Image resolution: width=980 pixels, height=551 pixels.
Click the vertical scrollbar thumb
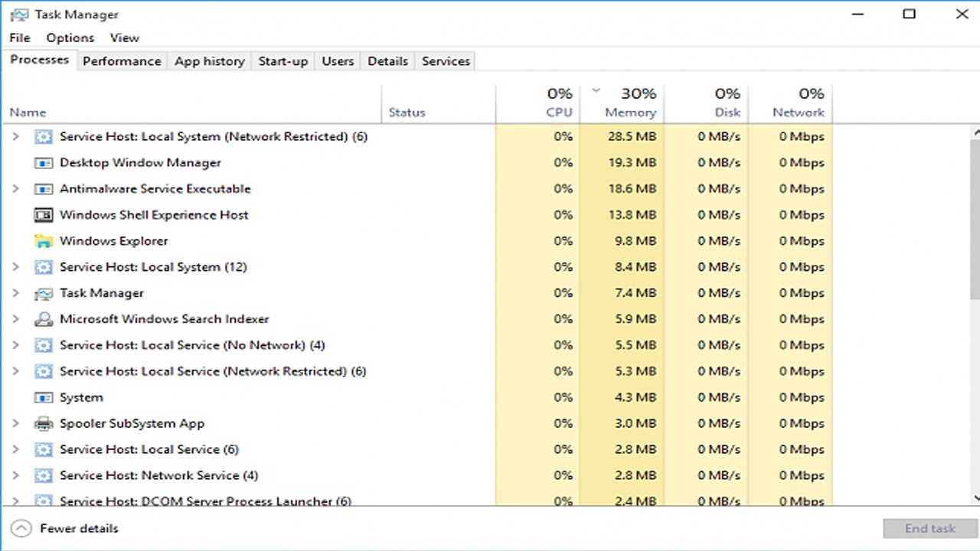(975, 221)
